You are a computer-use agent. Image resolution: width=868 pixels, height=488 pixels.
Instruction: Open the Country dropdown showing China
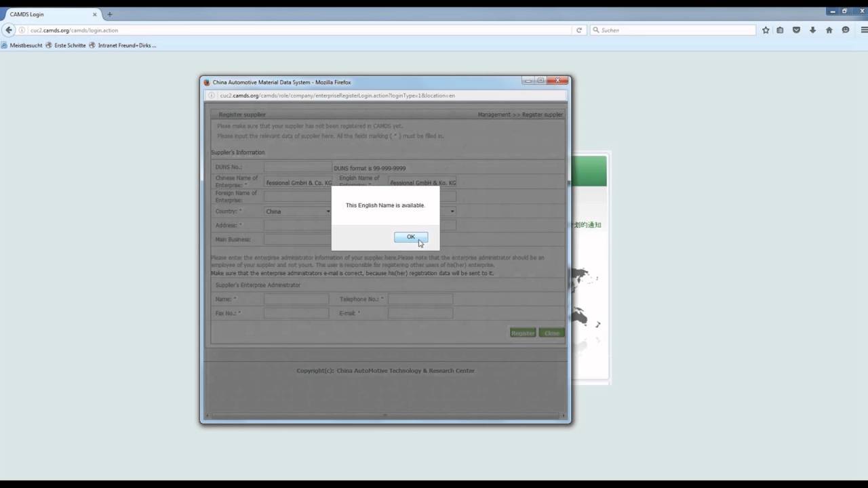(x=298, y=211)
